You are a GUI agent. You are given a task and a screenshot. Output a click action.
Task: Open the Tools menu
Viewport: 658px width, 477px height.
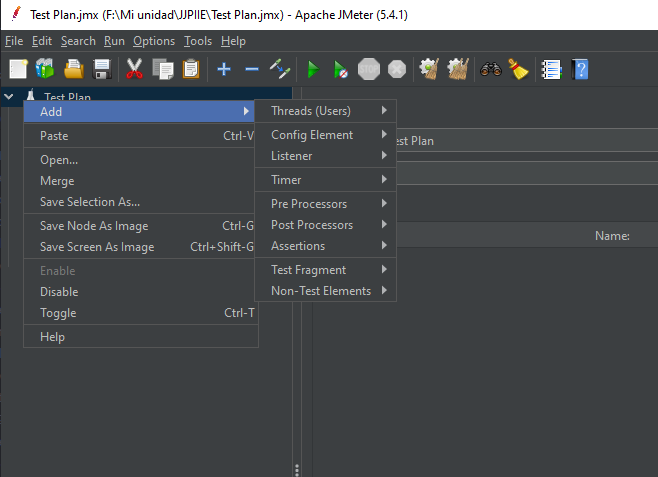[198, 41]
